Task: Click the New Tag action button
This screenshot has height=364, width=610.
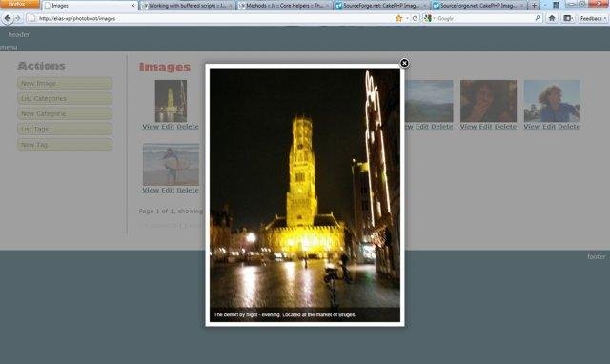Action: pyautogui.click(x=65, y=144)
